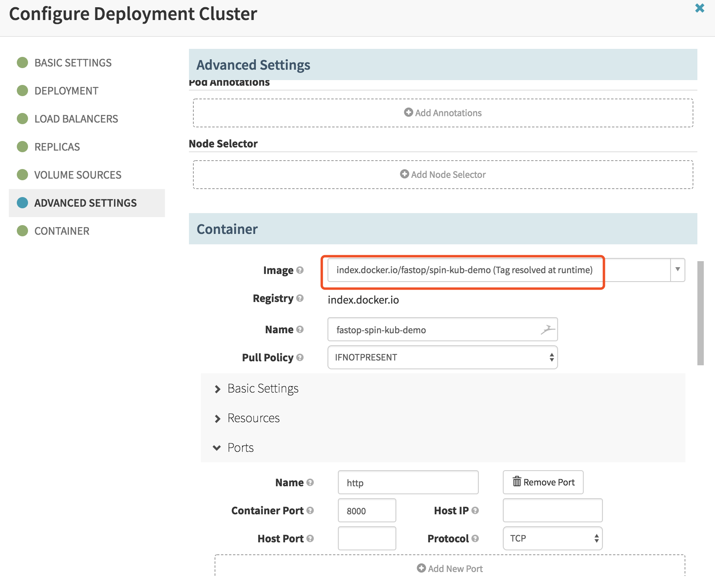Viewport: 715px width, 588px height.
Task: Click the help icon next to Image
Action: [300, 270]
